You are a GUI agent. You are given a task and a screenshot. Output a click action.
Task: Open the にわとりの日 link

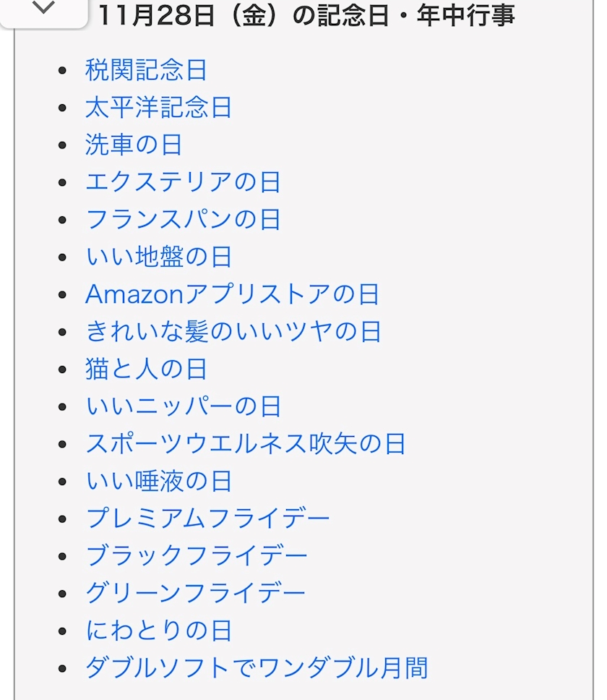158,631
